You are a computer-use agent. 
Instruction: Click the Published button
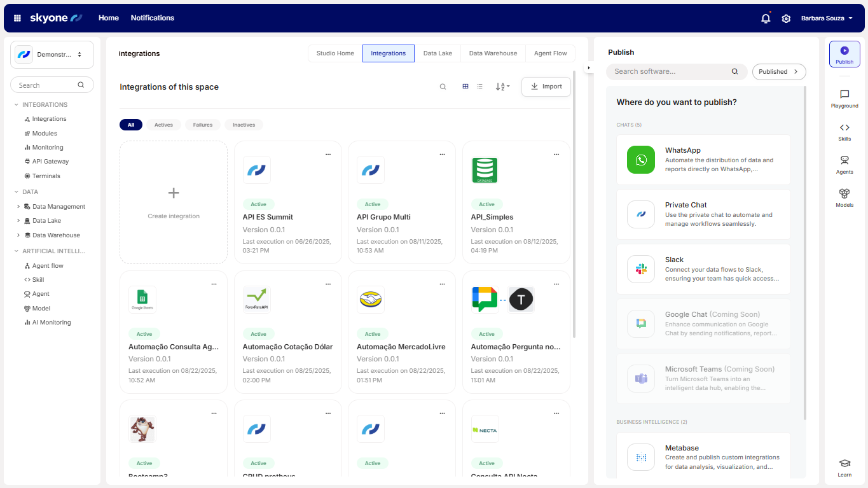[778, 72]
